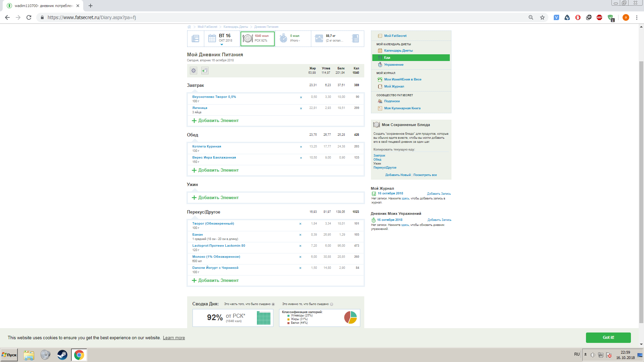The image size is (644, 362).
Task: Open Календарь Диеты sidebar item
Action: (x=398, y=51)
